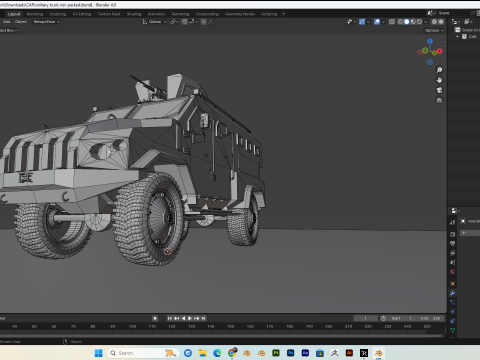
Task: Switch to the Animation workspace tab
Action: (x=157, y=14)
